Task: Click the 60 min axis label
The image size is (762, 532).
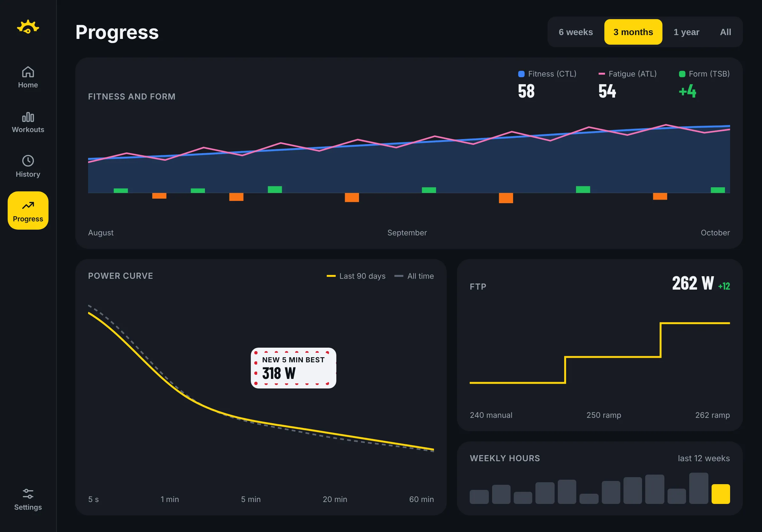Action: point(421,499)
